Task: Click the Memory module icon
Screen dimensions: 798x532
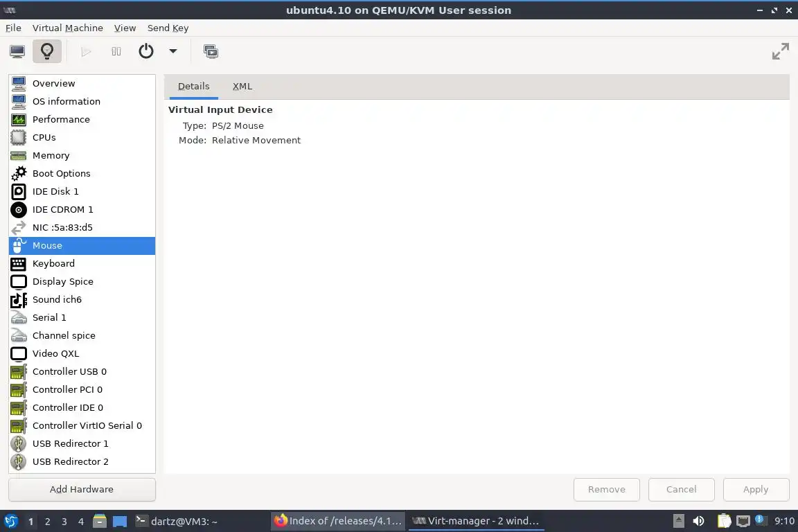Action: coord(18,156)
